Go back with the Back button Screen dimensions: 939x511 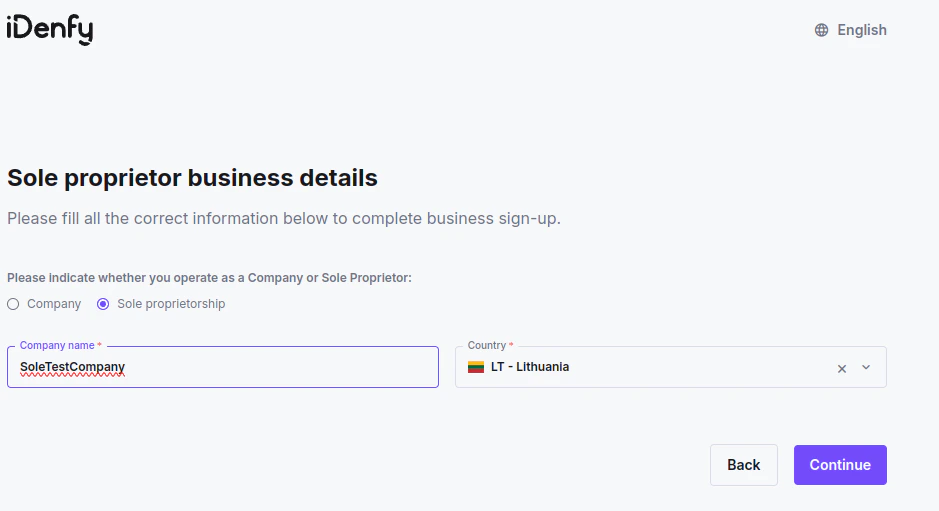[x=743, y=465]
